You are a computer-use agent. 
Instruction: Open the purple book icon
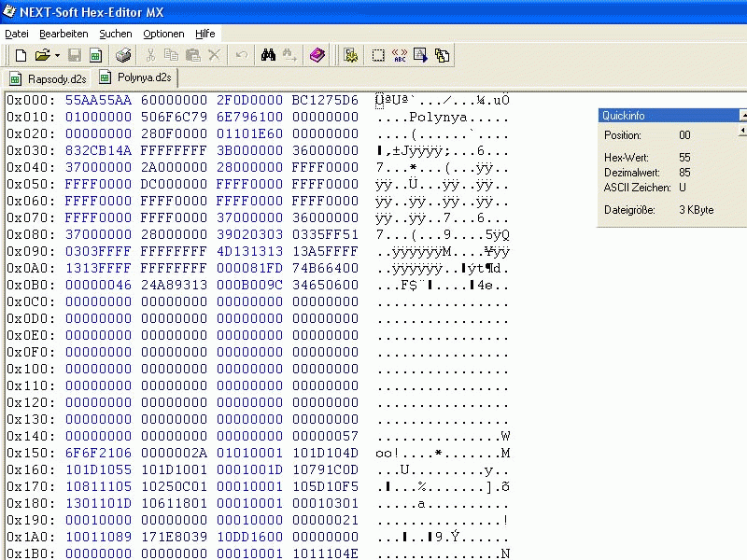317,56
